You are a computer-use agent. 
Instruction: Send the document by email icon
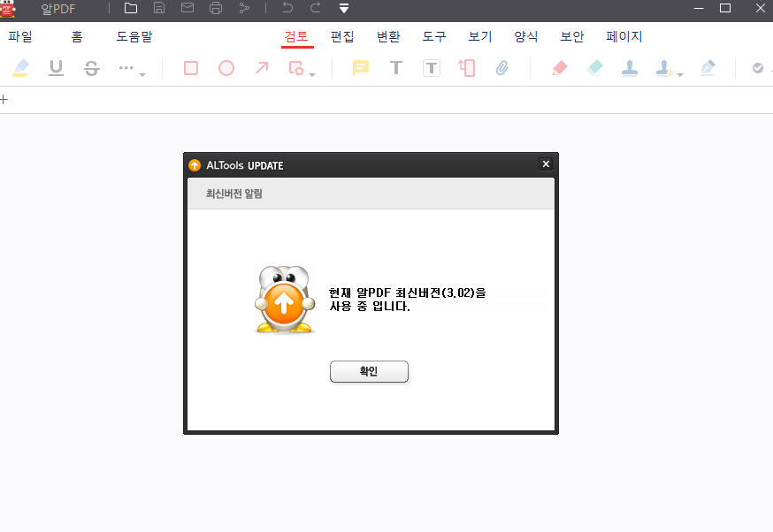tap(188, 8)
